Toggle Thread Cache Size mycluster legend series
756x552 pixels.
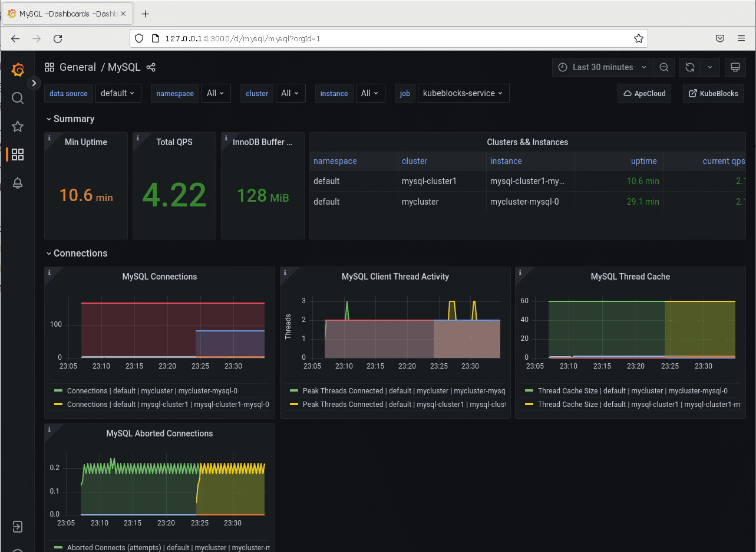pyautogui.click(x=633, y=391)
